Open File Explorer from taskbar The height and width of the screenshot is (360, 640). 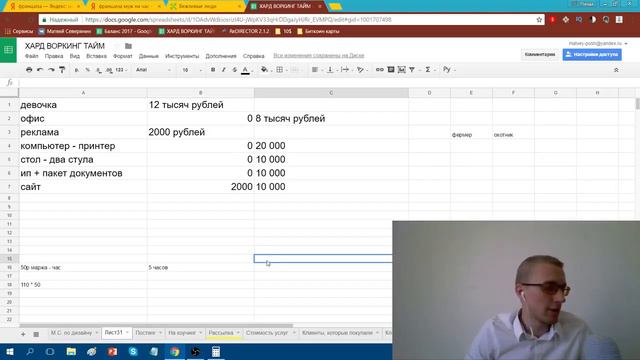point(71,352)
